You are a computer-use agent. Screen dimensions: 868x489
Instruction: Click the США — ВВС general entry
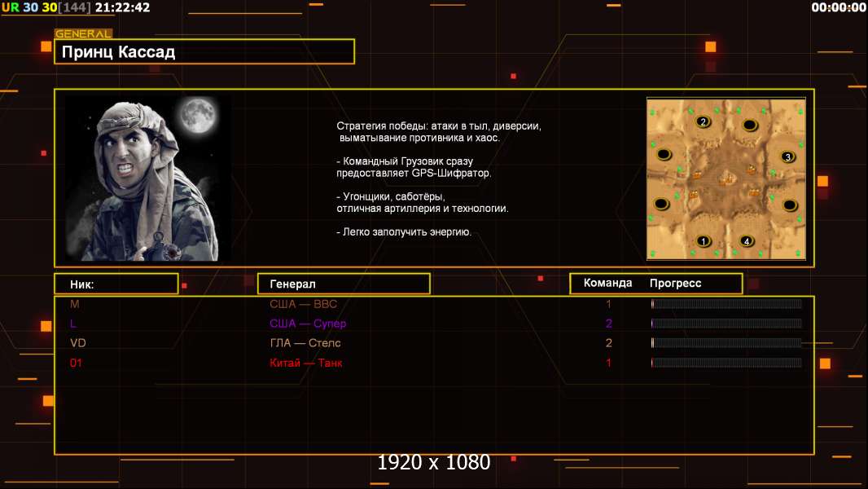click(304, 304)
